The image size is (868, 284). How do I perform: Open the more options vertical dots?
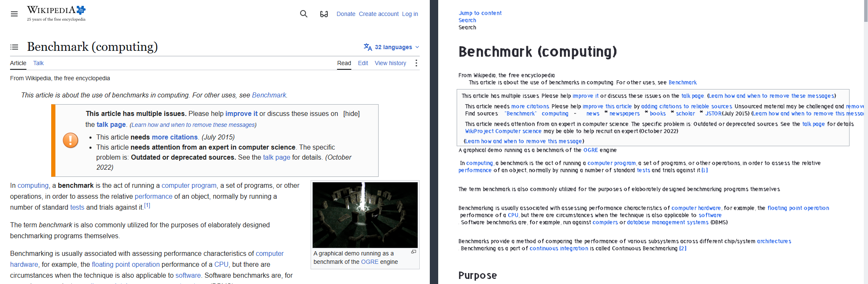tap(416, 63)
